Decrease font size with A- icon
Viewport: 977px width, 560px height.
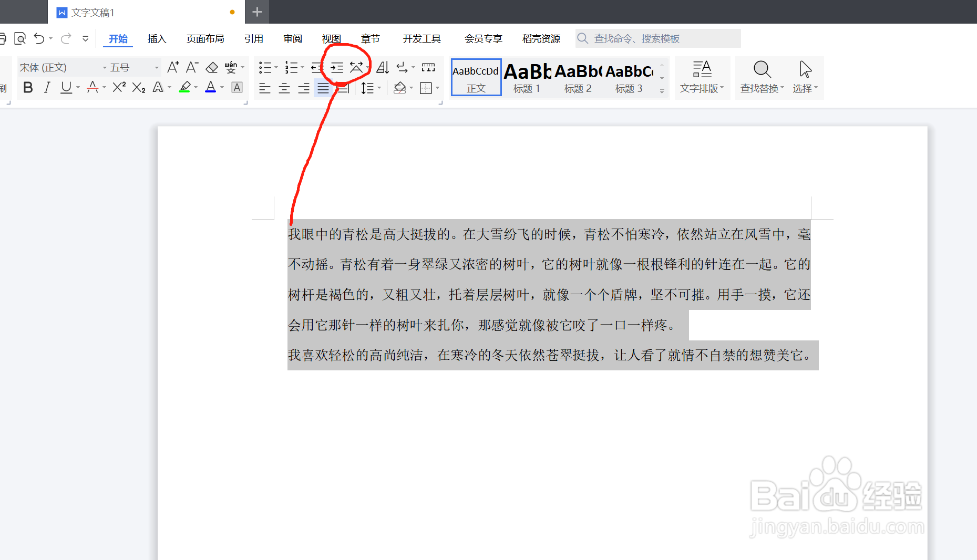pyautogui.click(x=192, y=67)
